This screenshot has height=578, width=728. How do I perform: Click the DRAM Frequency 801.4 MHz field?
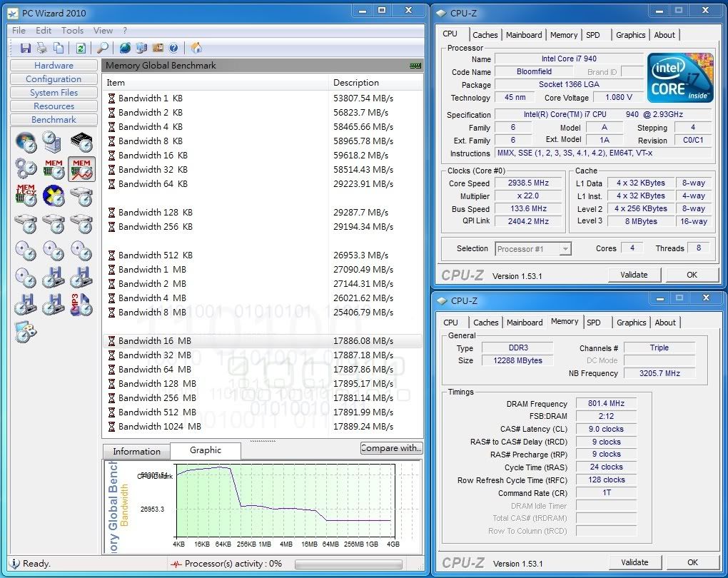pyautogui.click(x=606, y=403)
